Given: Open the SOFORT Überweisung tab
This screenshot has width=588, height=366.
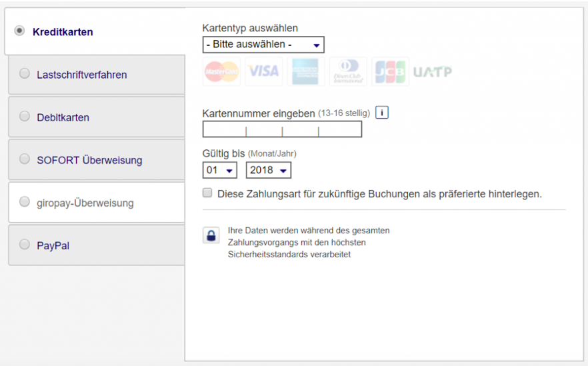Looking at the screenshot, I should click(x=89, y=160).
